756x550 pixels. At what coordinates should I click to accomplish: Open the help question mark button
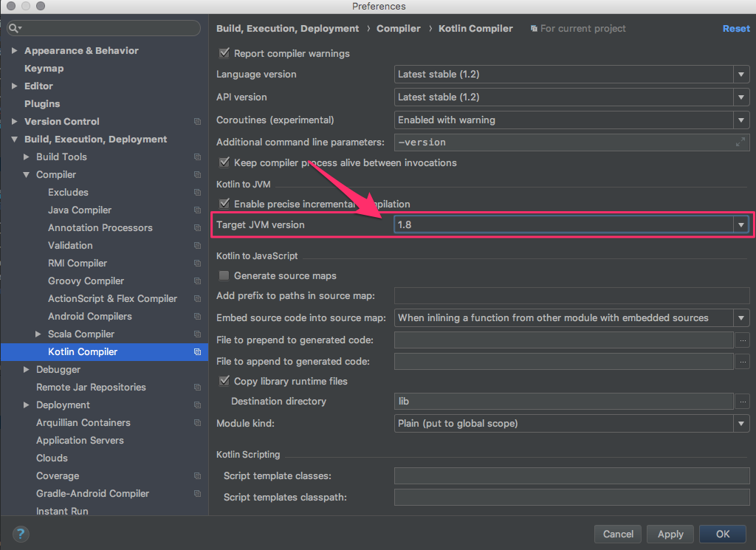20,534
